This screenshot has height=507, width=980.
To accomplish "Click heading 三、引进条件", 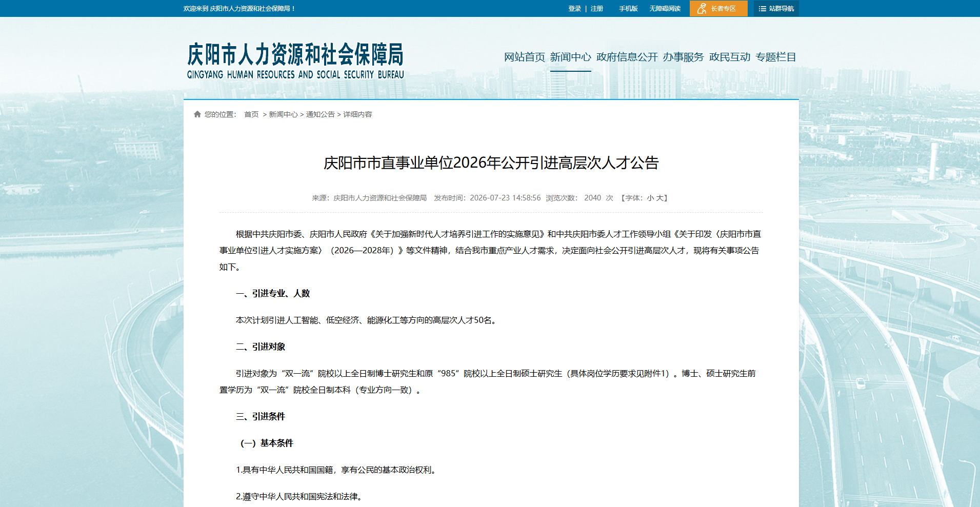I will 261,416.
